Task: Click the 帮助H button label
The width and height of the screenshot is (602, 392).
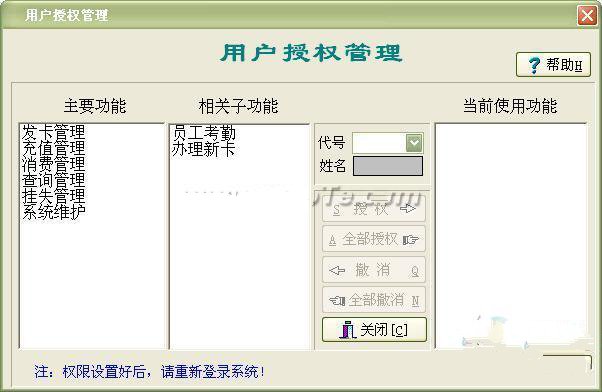Action: pos(564,65)
